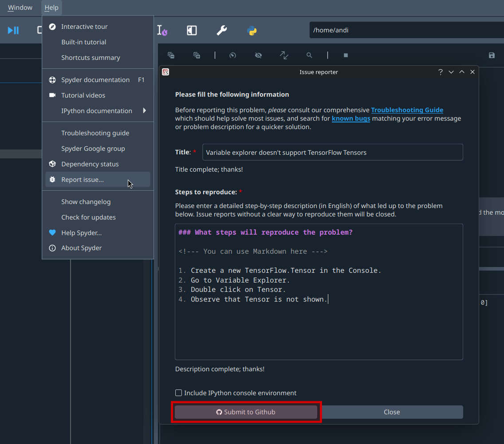The width and height of the screenshot is (504, 444).
Task: Click the up chevron in Issue reporter titlebar
Action: pyautogui.click(x=461, y=72)
